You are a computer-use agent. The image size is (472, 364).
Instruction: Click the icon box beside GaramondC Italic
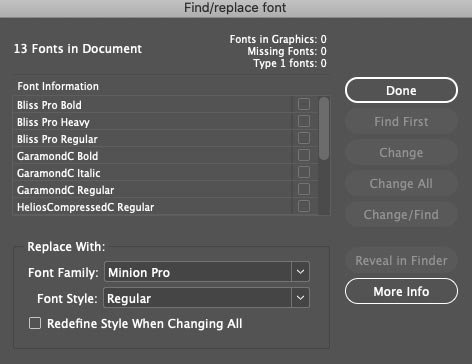click(x=304, y=172)
